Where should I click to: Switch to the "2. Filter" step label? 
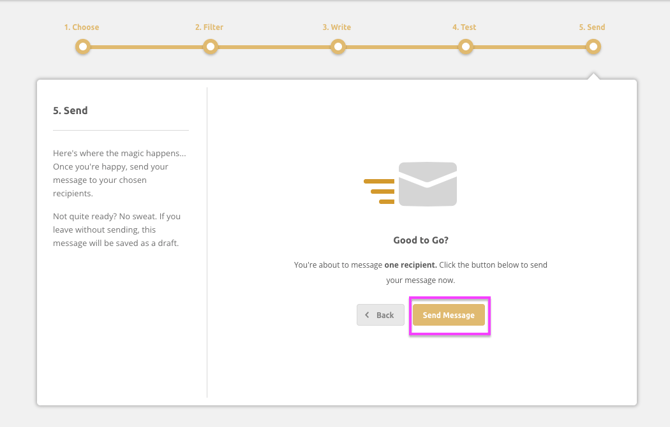point(209,27)
